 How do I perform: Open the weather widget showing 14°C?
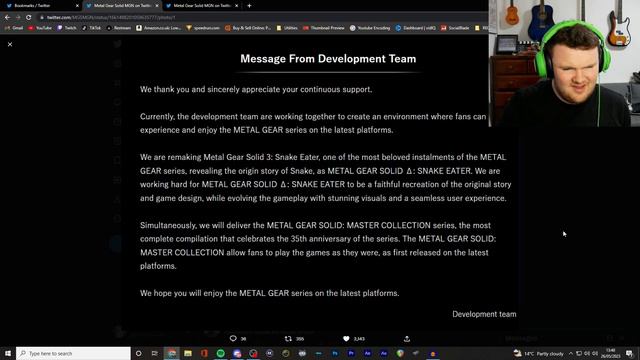539,353
